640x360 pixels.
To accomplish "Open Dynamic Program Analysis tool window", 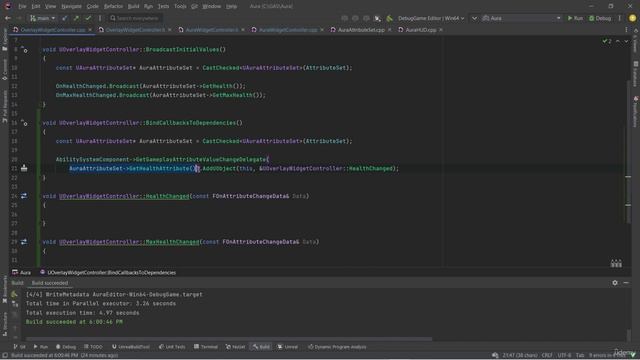I will [338, 347].
